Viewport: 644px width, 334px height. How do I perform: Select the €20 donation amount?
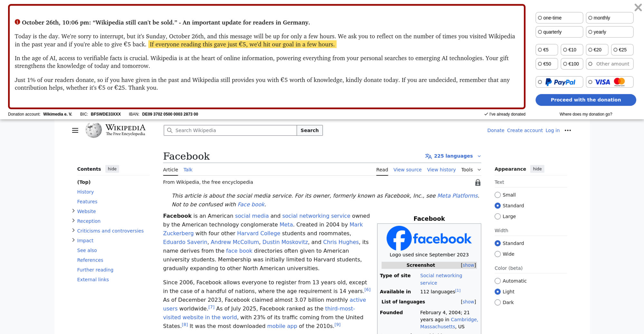click(x=597, y=50)
